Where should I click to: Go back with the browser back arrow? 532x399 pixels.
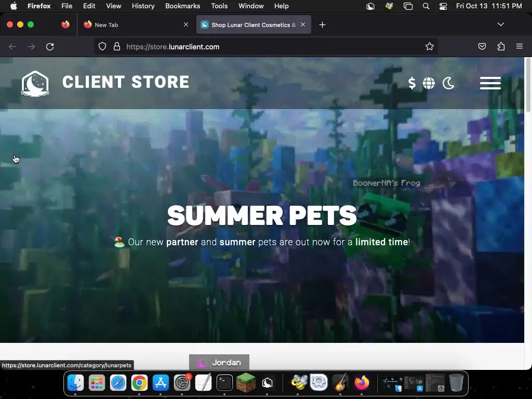pyautogui.click(x=12, y=46)
